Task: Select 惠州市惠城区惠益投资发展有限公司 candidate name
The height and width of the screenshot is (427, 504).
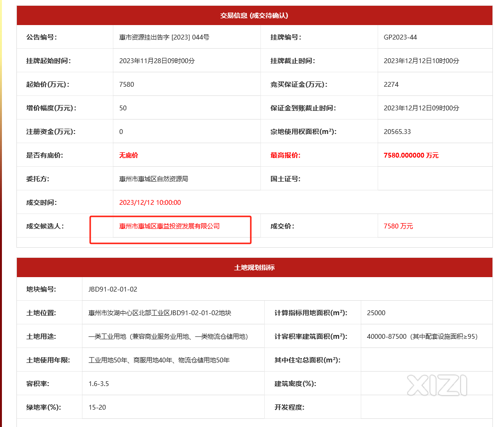Action: (169, 226)
